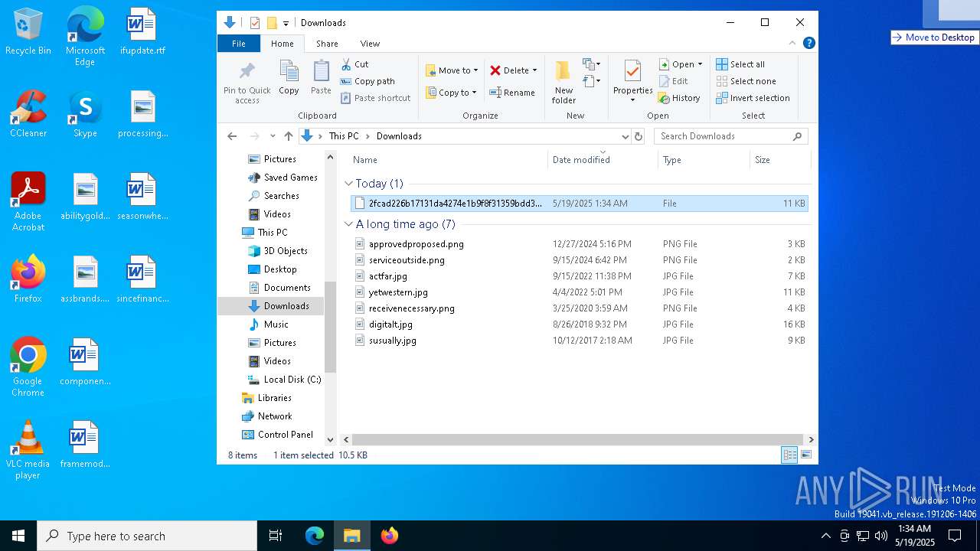Click Select all in the ribbon
The height and width of the screenshot is (551, 980).
740,64
